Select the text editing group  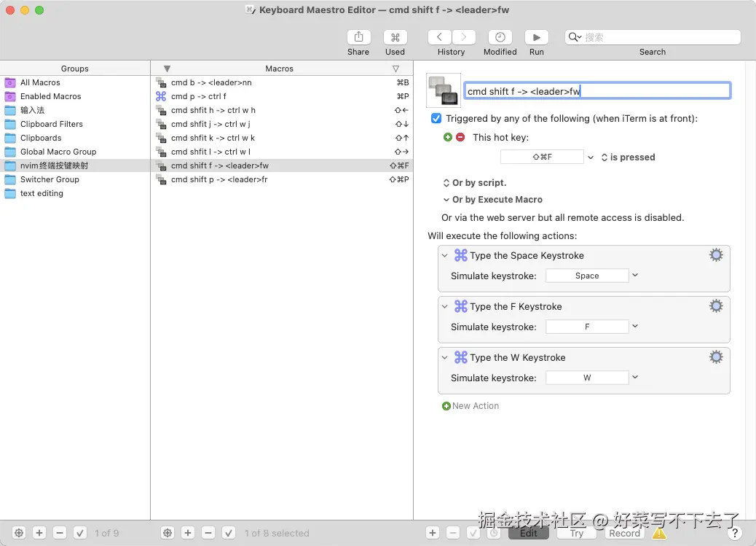75,193
